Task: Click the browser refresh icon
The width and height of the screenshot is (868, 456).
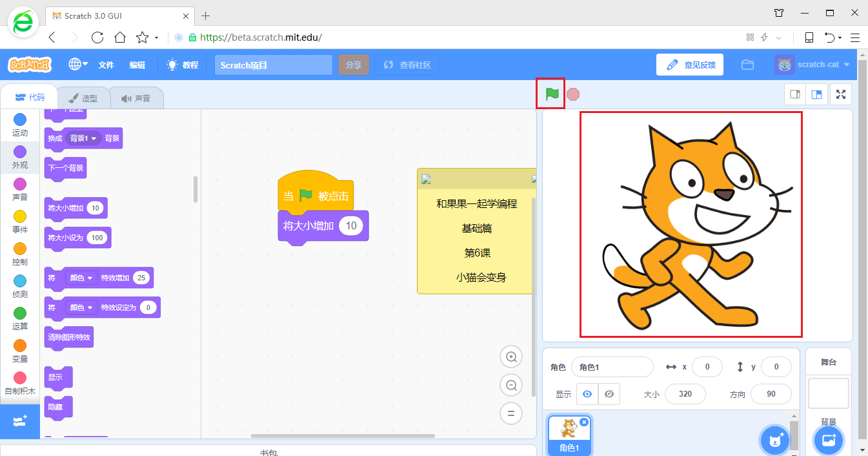Action: click(x=97, y=37)
